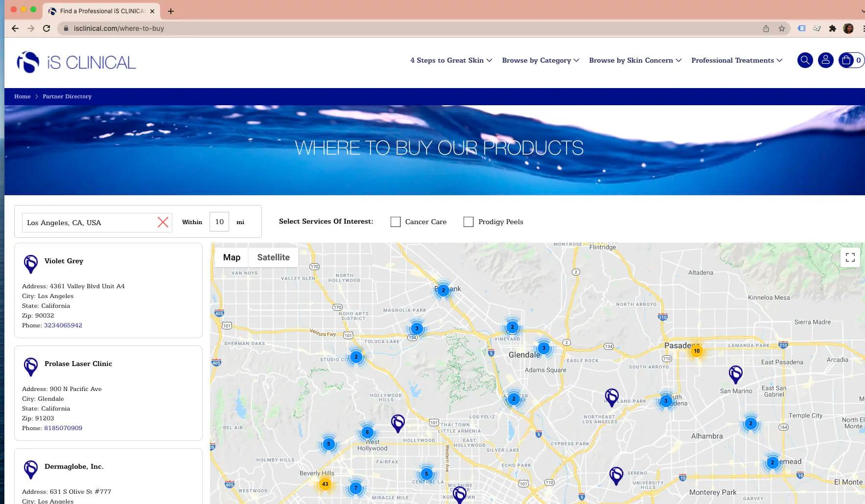The height and width of the screenshot is (504, 865).
Task: Switch to Satellite map view
Action: (273, 257)
